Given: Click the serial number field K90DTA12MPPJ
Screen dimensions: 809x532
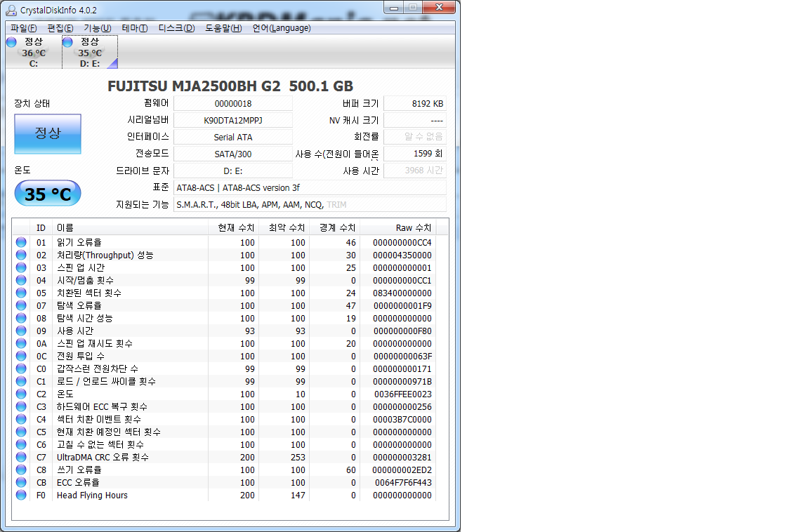Looking at the screenshot, I should 233,120.
